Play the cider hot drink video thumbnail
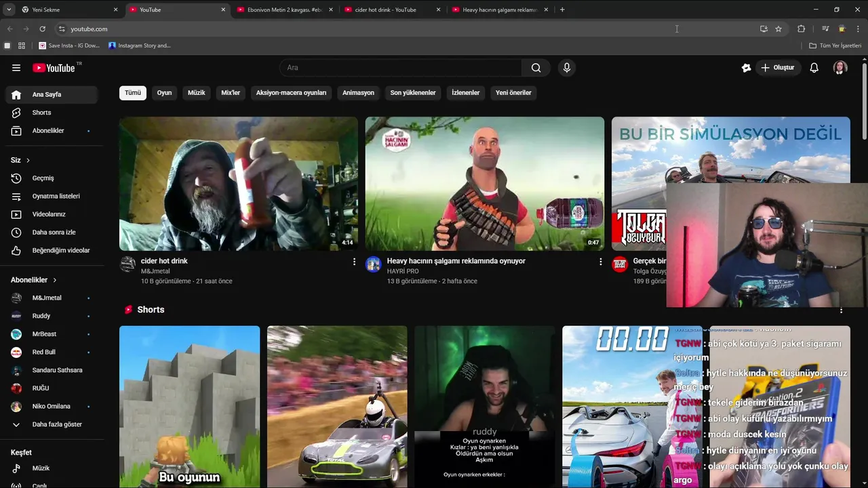The width and height of the screenshot is (868, 488). (x=239, y=184)
